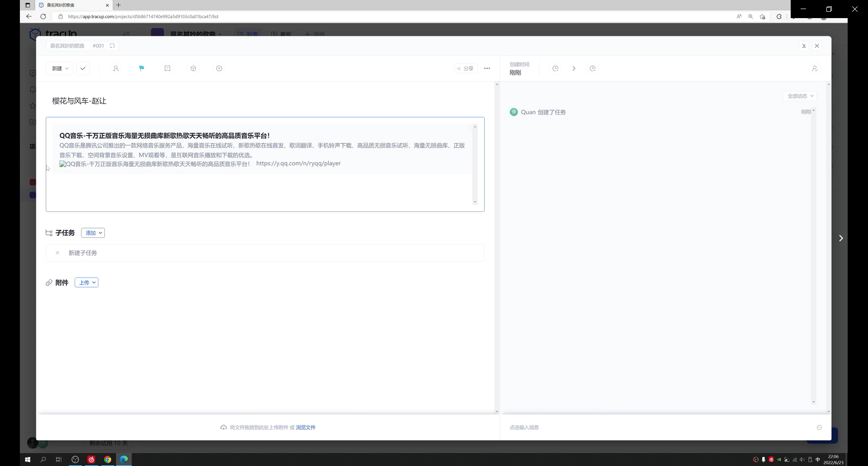The height and width of the screenshot is (466, 868).
Task: Click the emoji icon in comment box
Action: pos(819,428)
